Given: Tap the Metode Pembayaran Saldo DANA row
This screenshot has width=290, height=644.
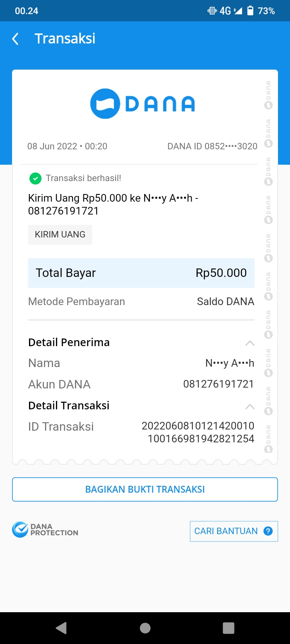Looking at the screenshot, I should point(141,301).
